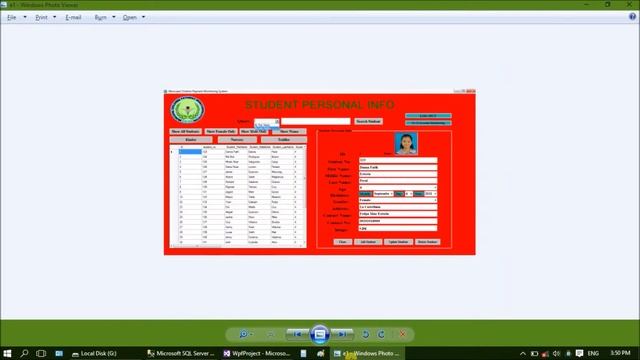Click the Show All Students button
Viewport: 640px width, 360px height.
coord(185,131)
